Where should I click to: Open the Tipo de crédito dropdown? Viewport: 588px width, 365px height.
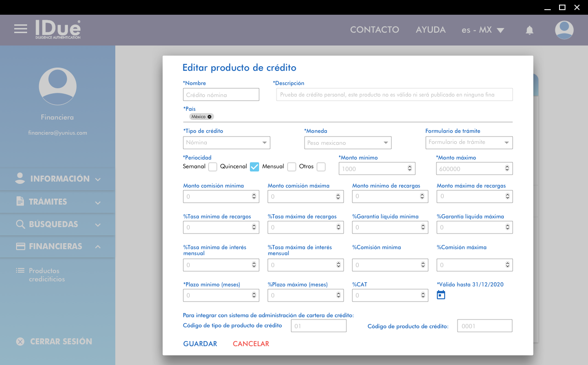226,143
